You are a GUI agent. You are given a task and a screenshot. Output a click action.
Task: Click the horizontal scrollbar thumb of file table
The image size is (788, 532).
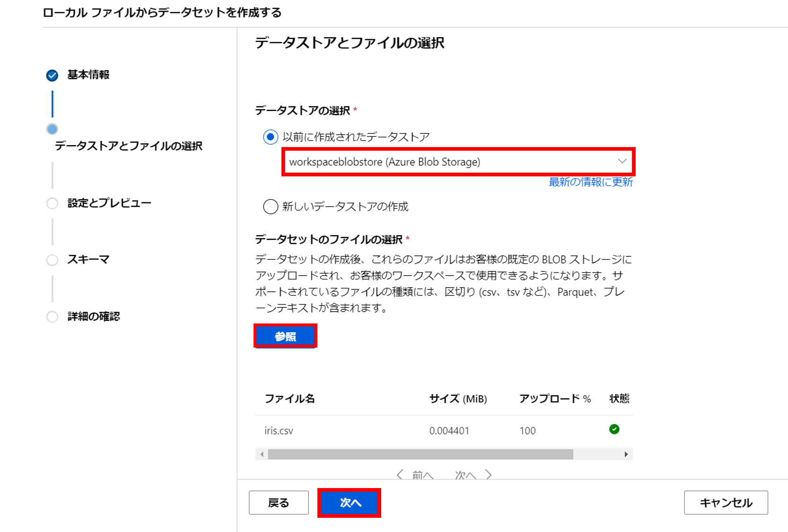420,454
